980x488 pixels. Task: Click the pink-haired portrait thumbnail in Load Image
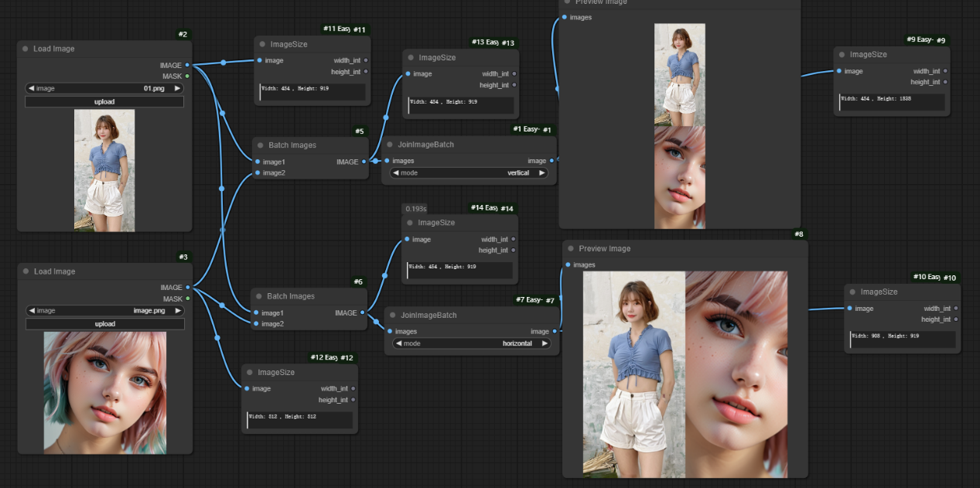[x=105, y=393]
